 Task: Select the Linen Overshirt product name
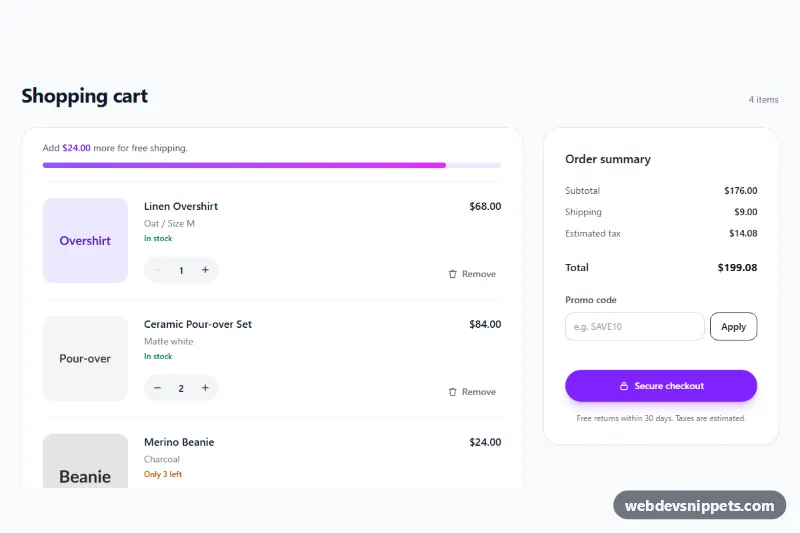click(x=181, y=206)
